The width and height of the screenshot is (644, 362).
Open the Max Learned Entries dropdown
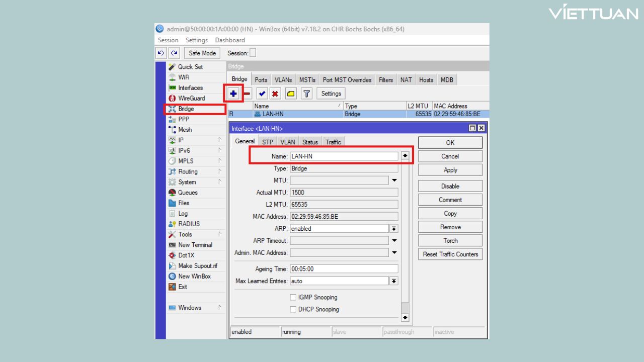[394, 281]
